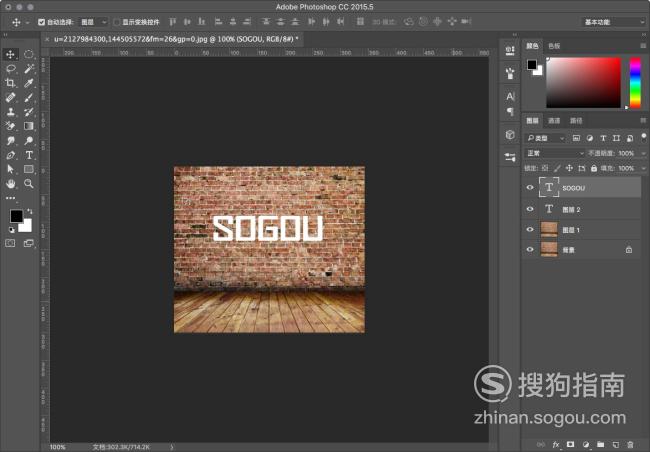Screen dimensions: 650x452
Task: Reset to default black and white colors
Action: pos(12,230)
